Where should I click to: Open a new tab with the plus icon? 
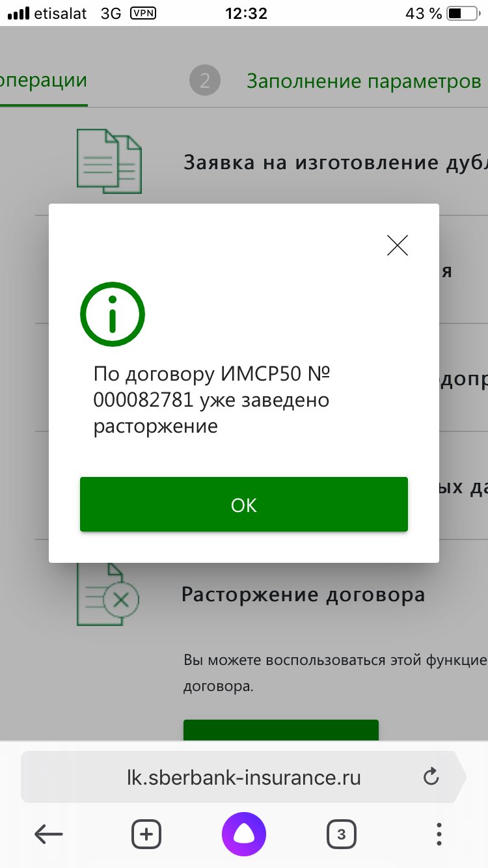tap(146, 834)
